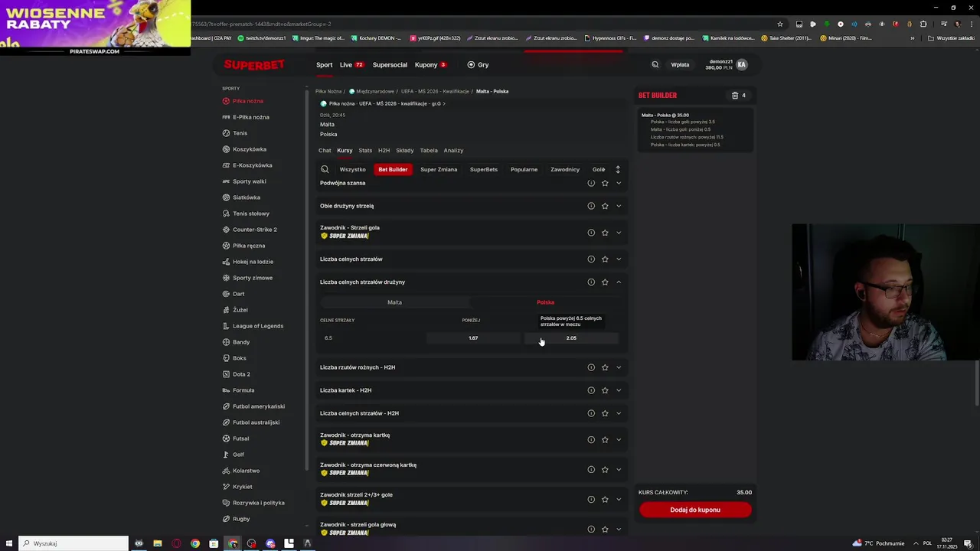Star the Liczba kartek - H2H market
Image resolution: width=980 pixels, height=551 pixels.
[605, 390]
